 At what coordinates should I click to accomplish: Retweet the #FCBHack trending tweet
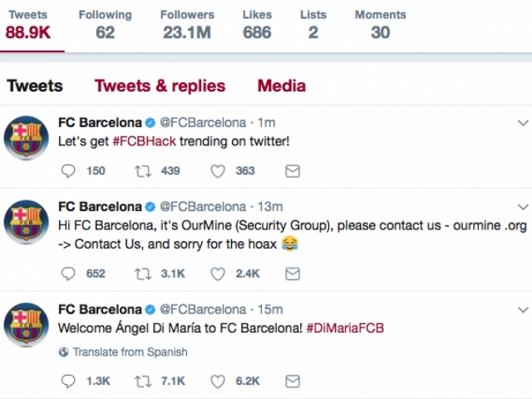pos(143,170)
